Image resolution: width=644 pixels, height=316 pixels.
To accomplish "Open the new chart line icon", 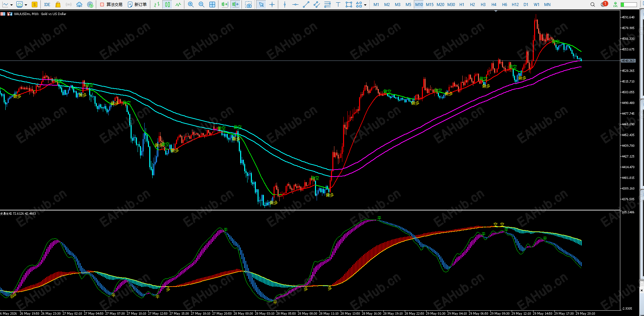I will pos(5,5).
